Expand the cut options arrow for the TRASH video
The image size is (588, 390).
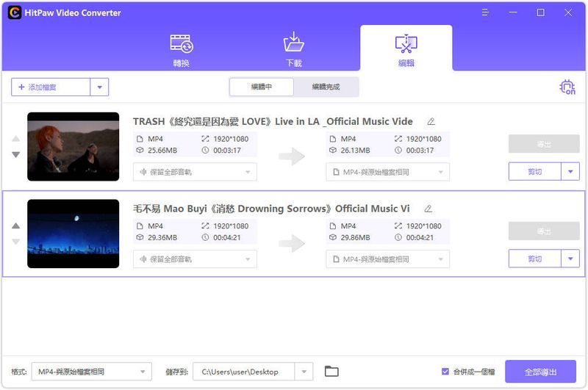(570, 172)
